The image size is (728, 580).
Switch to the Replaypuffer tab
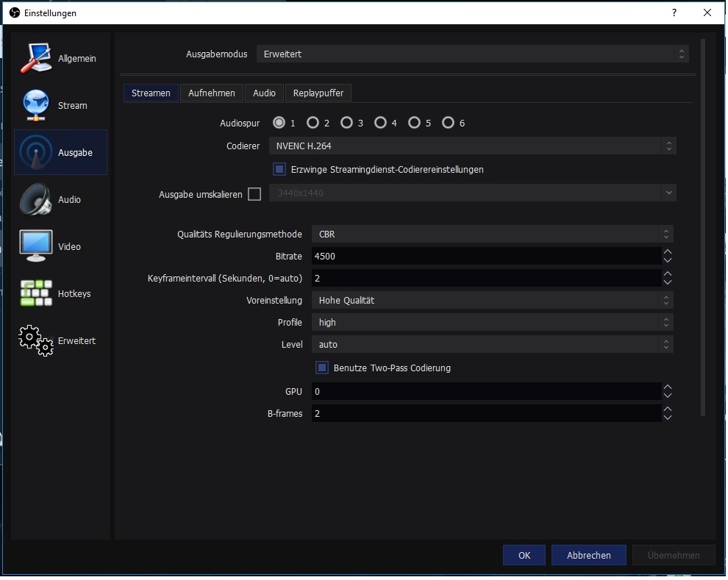pyautogui.click(x=318, y=93)
